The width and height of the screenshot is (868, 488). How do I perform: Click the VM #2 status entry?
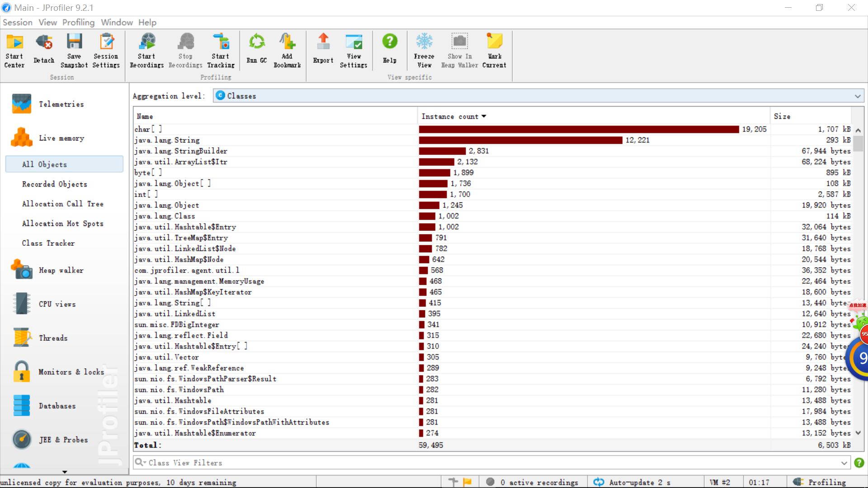click(720, 482)
